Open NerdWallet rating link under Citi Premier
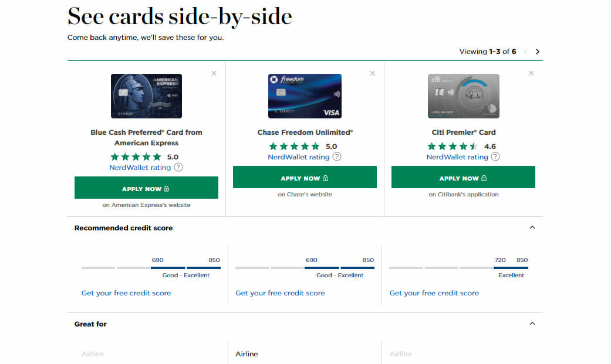The width and height of the screenshot is (611, 364). [x=458, y=157]
